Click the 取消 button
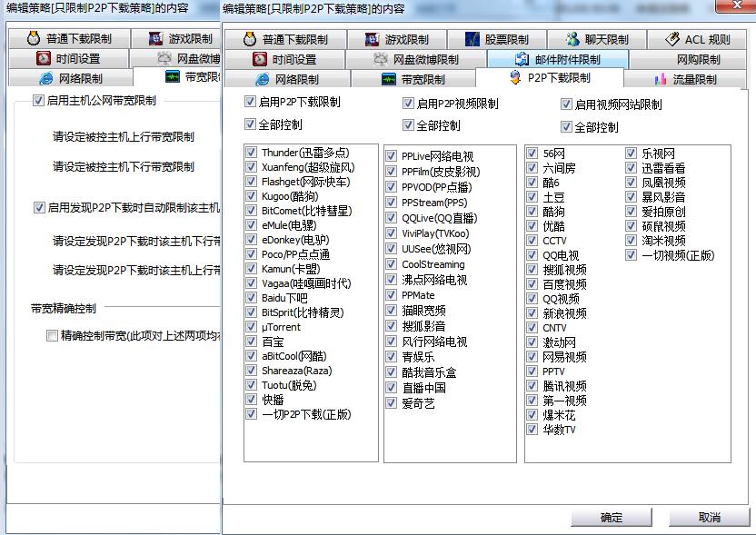This screenshot has height=535, width=756. (x=710, y=518)
